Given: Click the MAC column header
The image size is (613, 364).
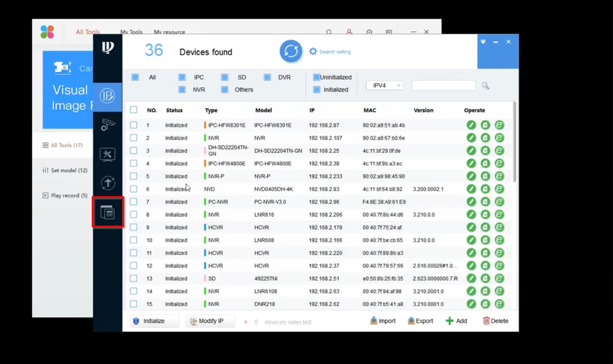Looking at the screenshot, I should (x=370, y=110).
